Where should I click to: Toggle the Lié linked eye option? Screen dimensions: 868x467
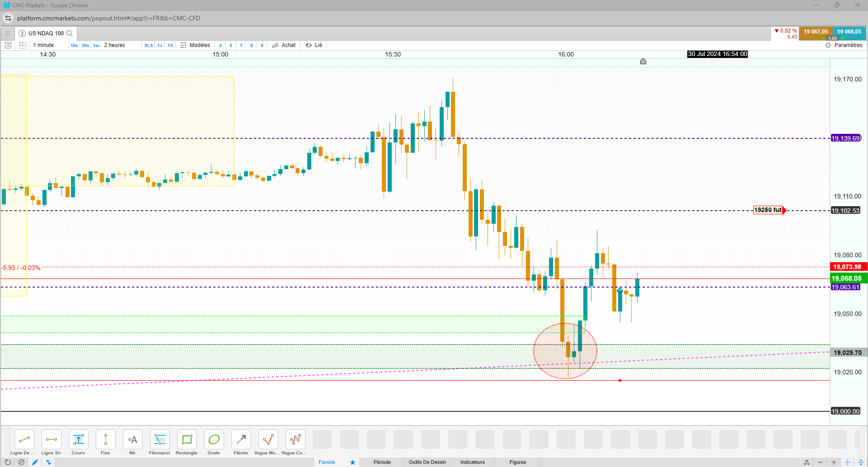314,45
